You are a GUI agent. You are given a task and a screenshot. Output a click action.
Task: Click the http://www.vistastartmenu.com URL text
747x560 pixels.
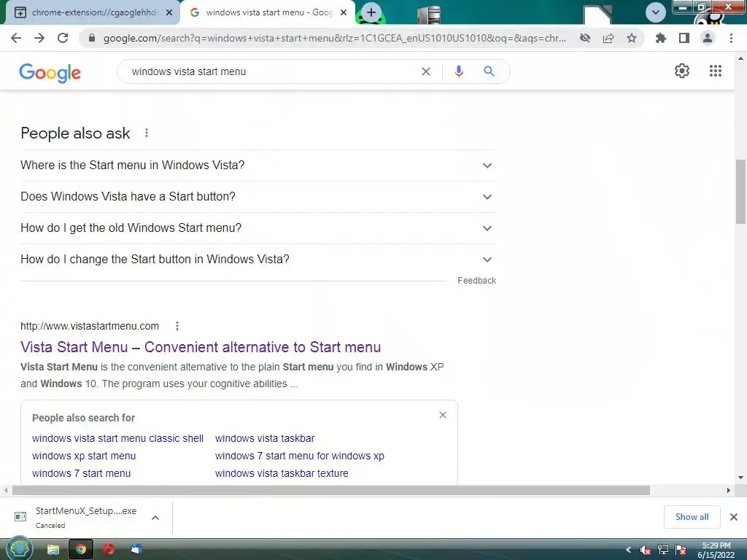(90, 326)
